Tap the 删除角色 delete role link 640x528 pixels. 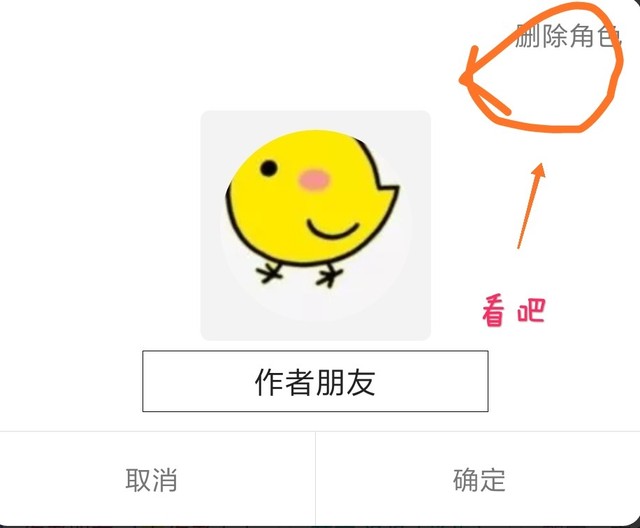[568, 36]
